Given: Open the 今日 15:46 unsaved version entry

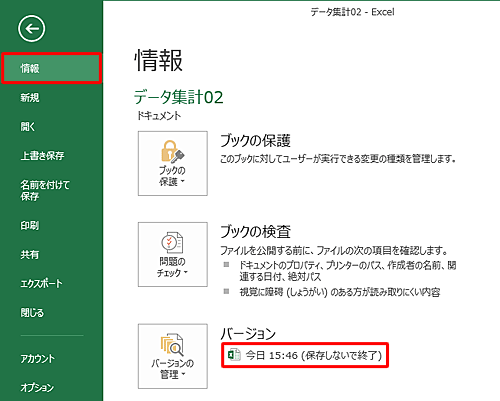Looking at the screenshot, I should point(305,355).
